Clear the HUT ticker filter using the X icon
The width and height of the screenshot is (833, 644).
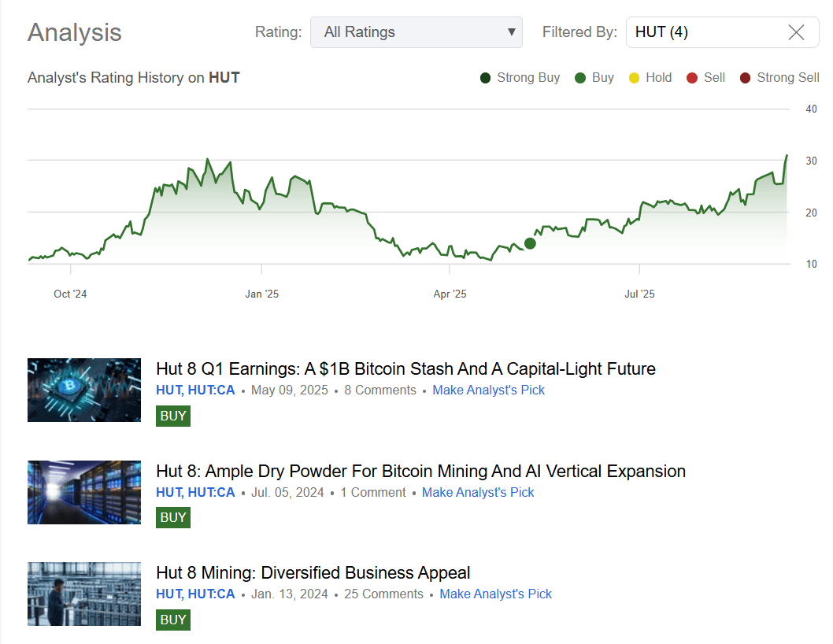796,32
